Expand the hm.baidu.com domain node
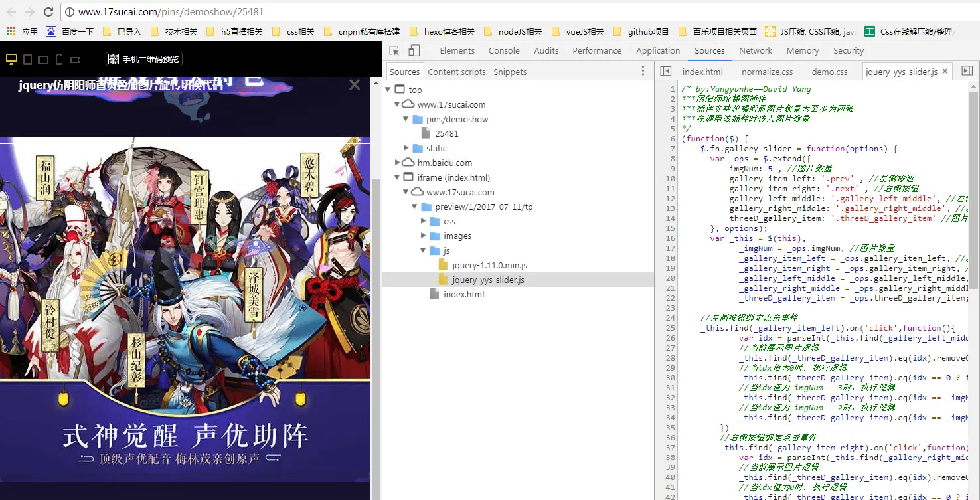Viewport: 980px width, 500px height. (398, 163)
